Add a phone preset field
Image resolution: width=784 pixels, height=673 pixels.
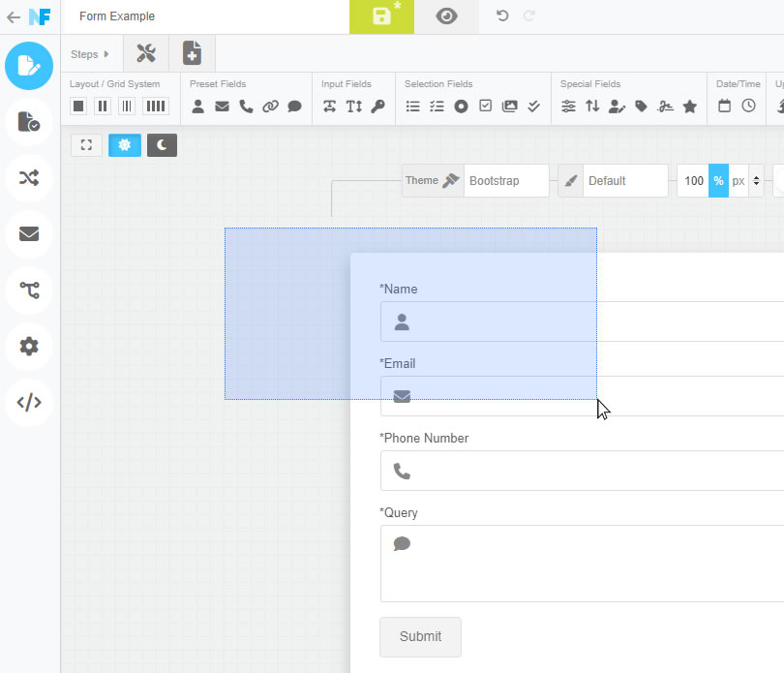point(246,107)
